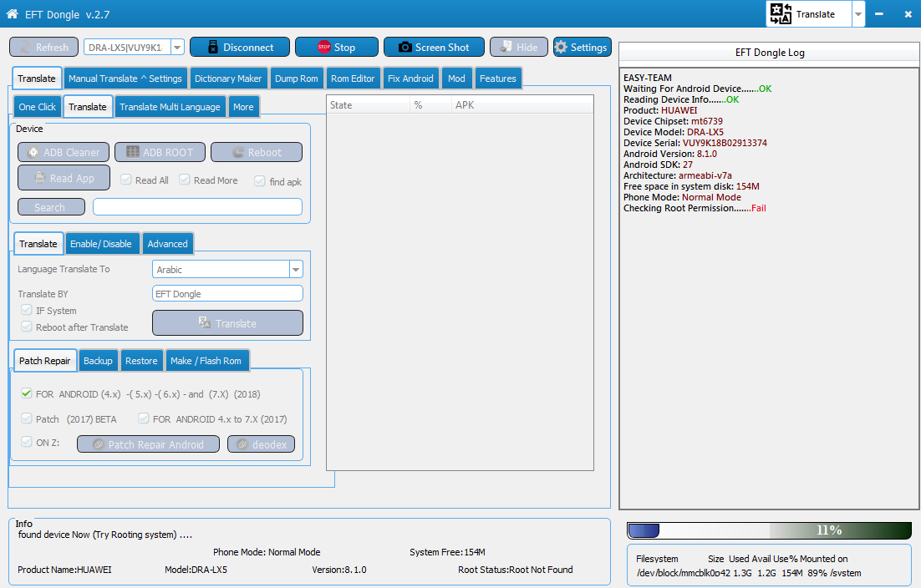Toggle the Read More checkbox
This screenshot has height=588, width=921.
point(185,180)
